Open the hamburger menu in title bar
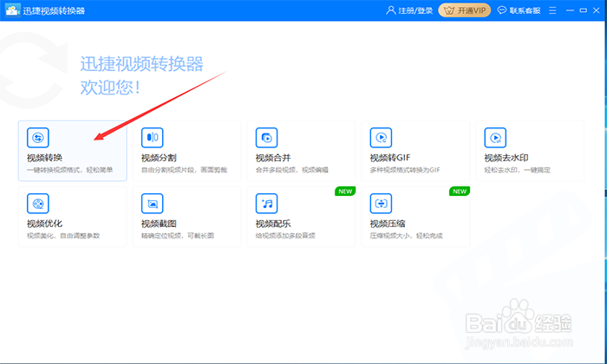The width and height of the screenshot is (607, 364). [552, 10]
